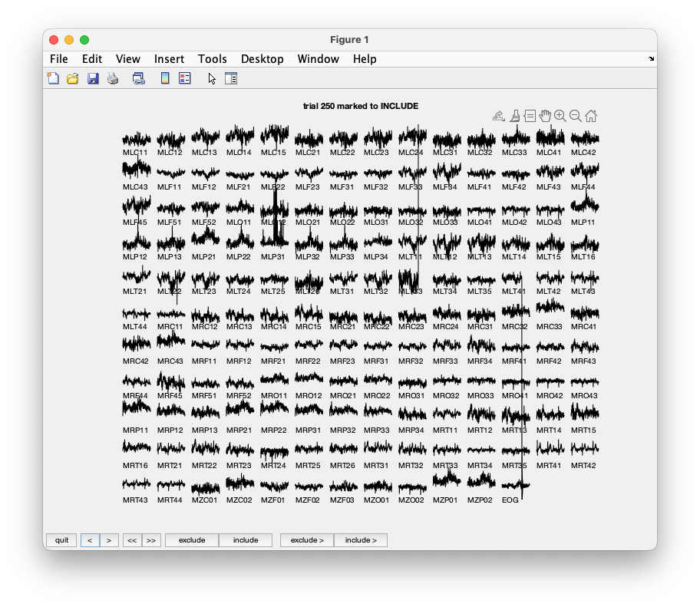Insert a legend using the toolbar icon
The width and height of the screenshot is (700, 607).
pyautogui.click(x=184, y=78)
